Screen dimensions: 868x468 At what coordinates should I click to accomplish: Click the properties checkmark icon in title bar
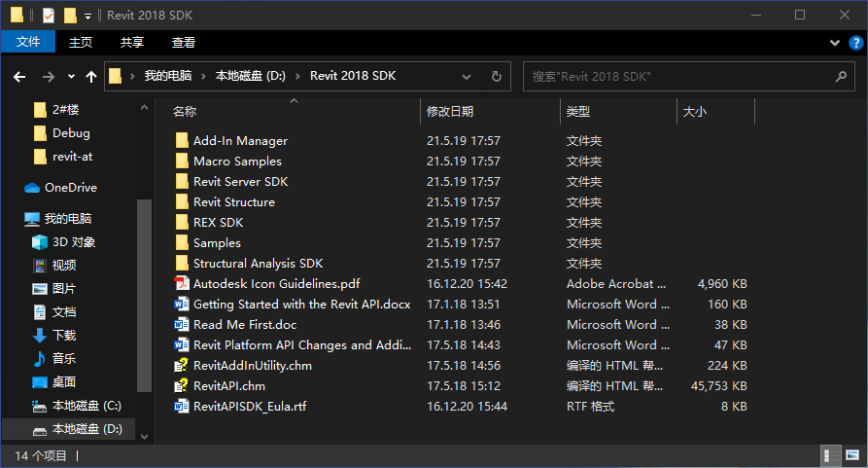pos(49,16)
